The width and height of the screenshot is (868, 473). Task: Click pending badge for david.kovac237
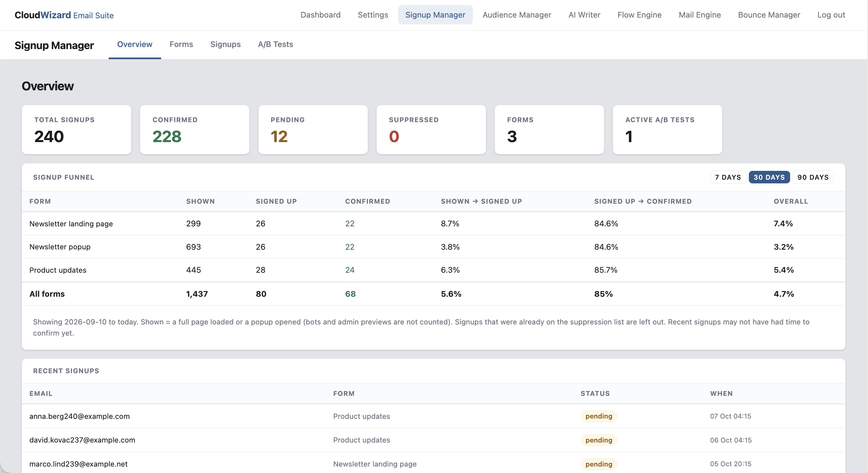599,440
